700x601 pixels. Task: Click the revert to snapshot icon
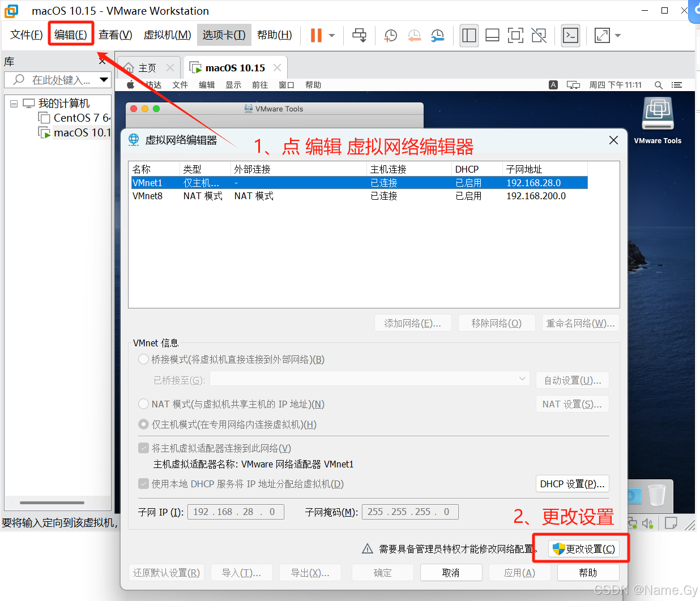click(414, 36)
